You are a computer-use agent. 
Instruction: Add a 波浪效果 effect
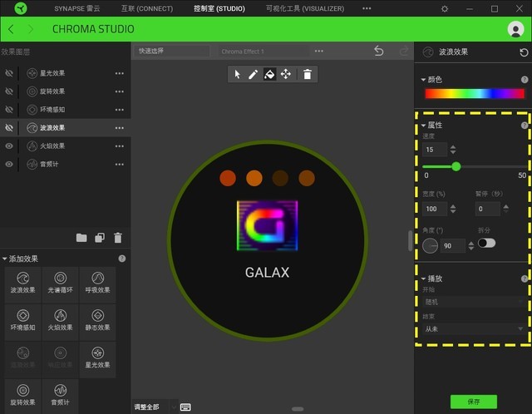pos(22,284)
